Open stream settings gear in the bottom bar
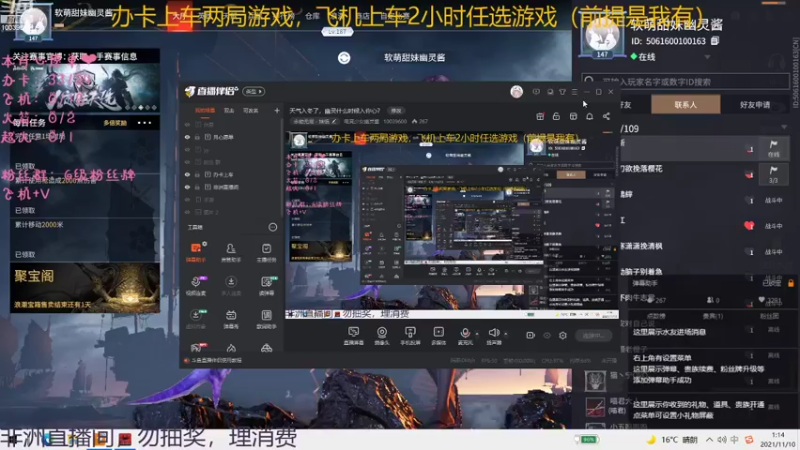The width and height of the screenshot is (800, 450). pos(563,335)
